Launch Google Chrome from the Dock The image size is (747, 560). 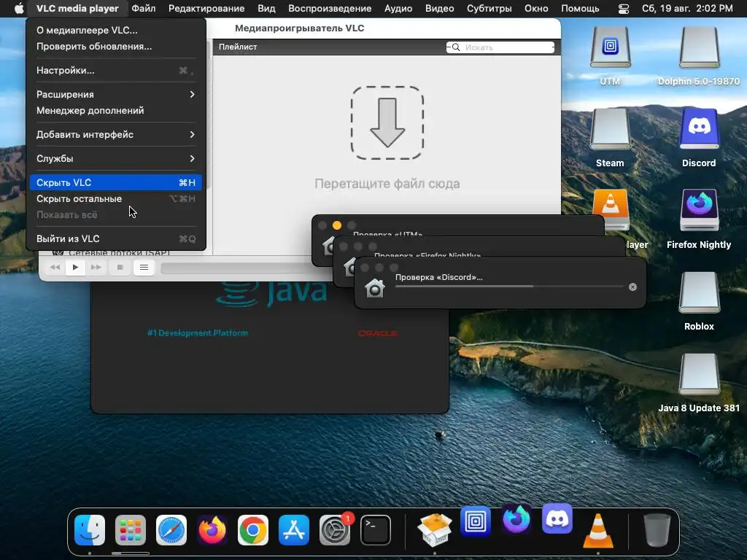coord(253,530)
